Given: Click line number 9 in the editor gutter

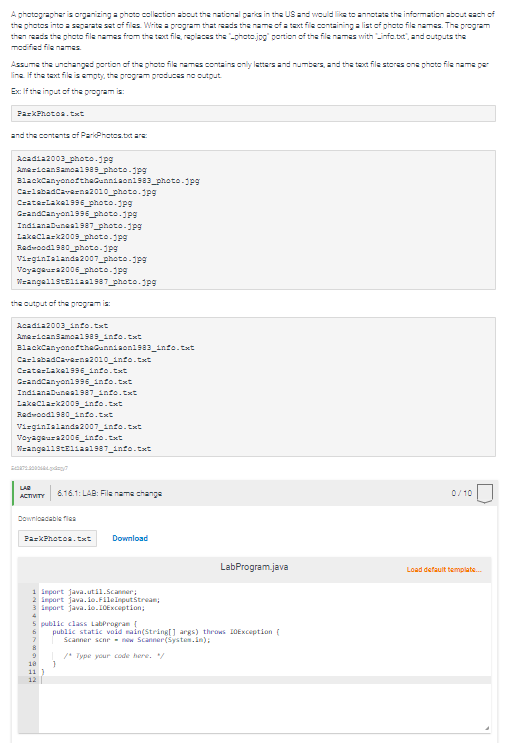Looking at the screenshot, I should tap(34, 656).
